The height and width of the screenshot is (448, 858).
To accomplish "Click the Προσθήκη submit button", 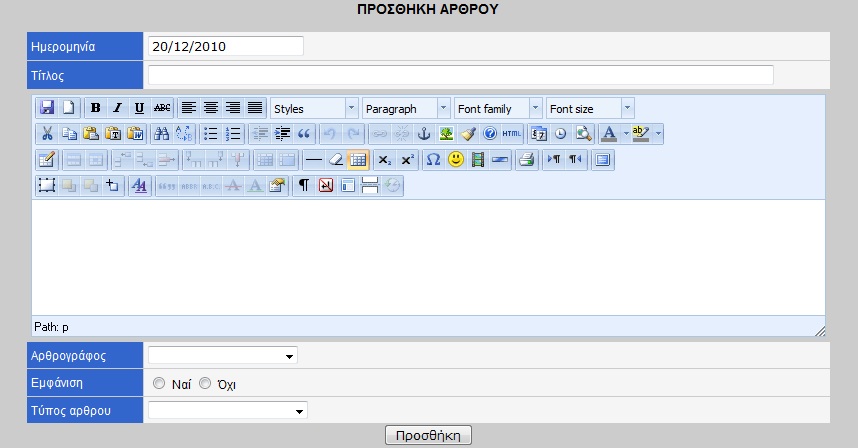I will coord(428,435).
